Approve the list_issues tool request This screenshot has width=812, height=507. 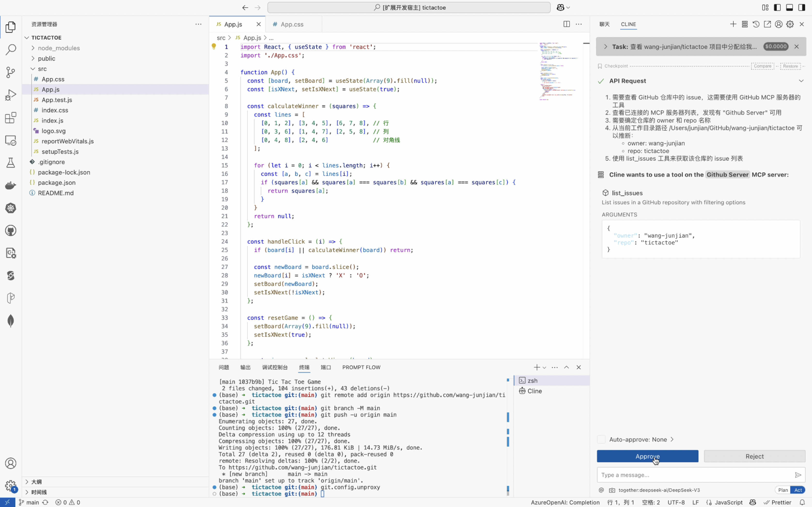click(647, 456)
